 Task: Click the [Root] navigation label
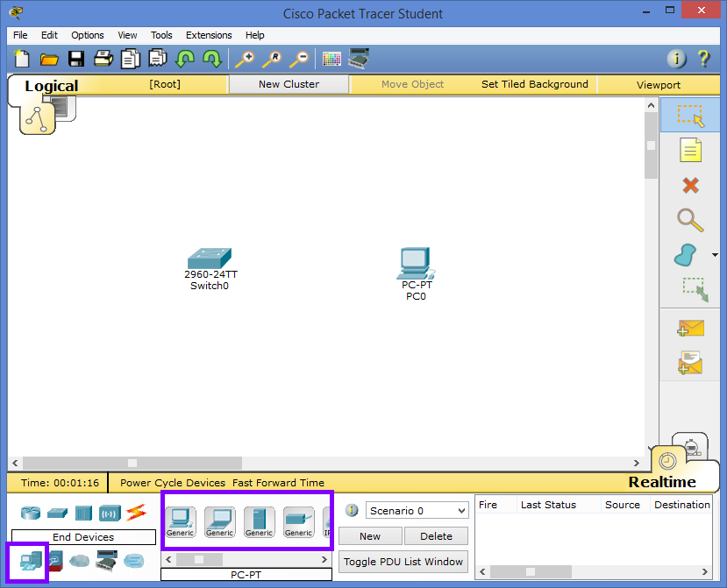(x=165, y=84)
